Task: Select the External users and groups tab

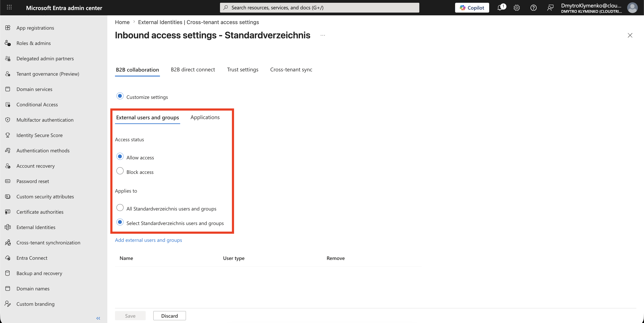Action: point(148,118)
